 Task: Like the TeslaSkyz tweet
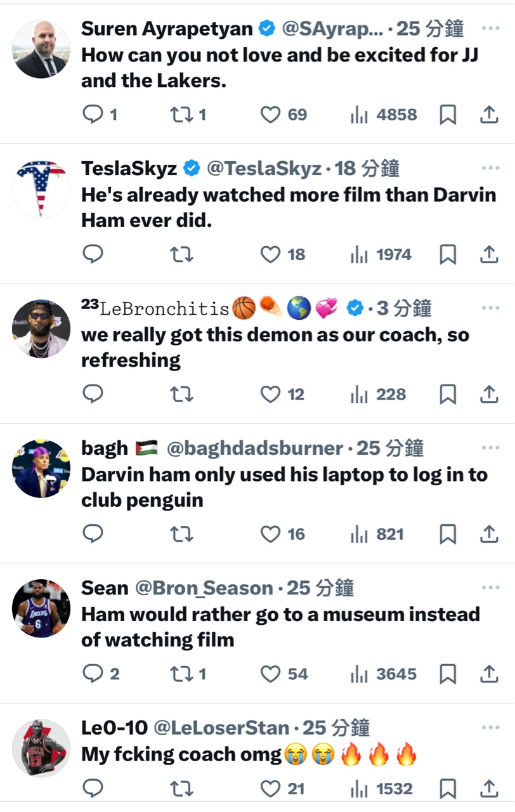271,254
